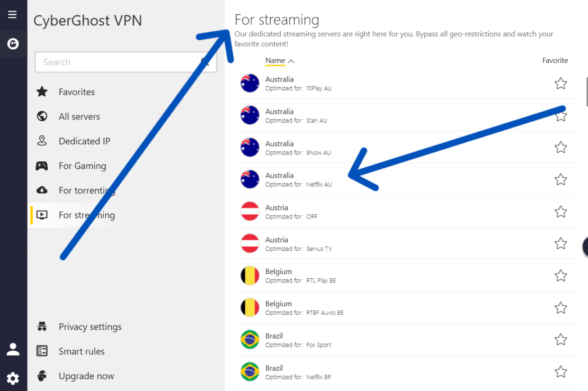Select the For Gaming gamepad icon

[x=42, y=166]
